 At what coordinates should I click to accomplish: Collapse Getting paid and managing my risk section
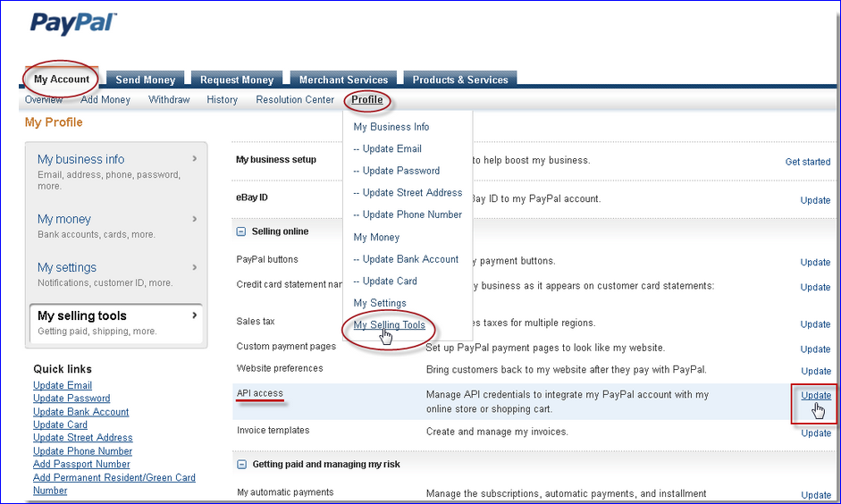(x=241, y=465)
